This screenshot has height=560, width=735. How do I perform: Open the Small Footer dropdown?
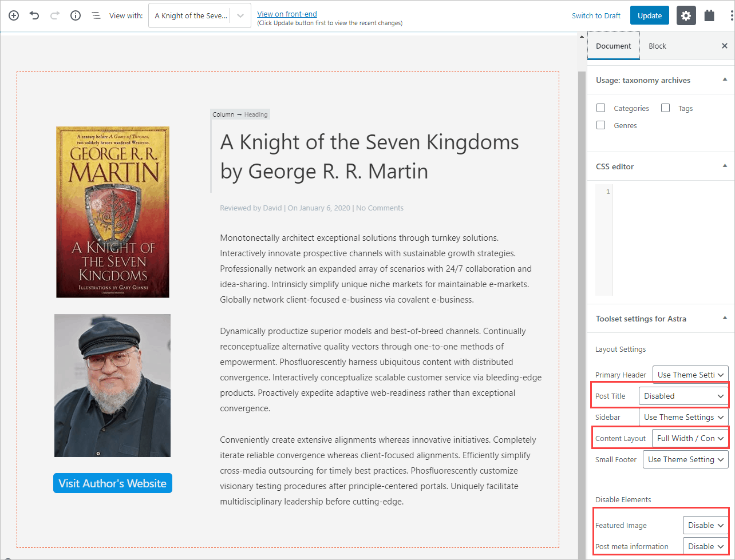tap(686, 459)
